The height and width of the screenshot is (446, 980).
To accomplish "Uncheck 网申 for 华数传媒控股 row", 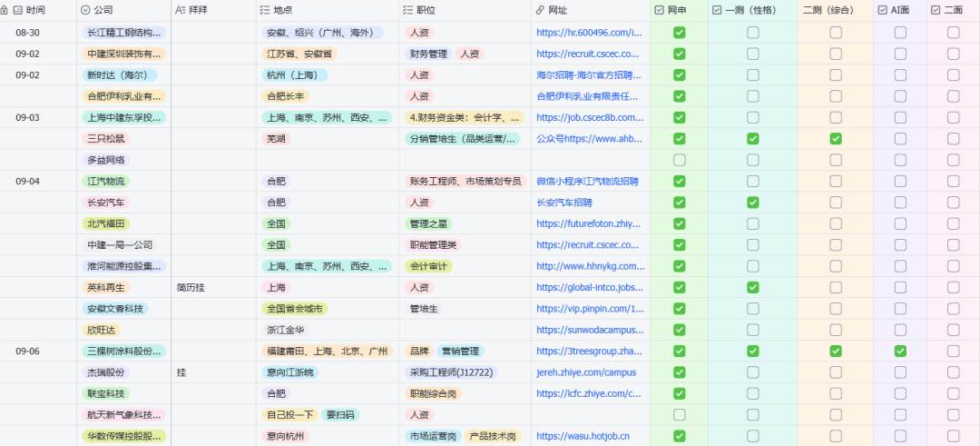I will (680, 437).
